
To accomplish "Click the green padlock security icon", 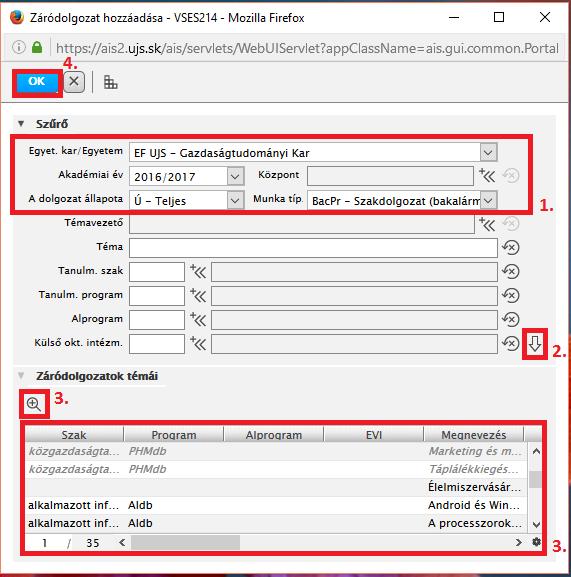I will pyautogui.click(x=37, y=47).
